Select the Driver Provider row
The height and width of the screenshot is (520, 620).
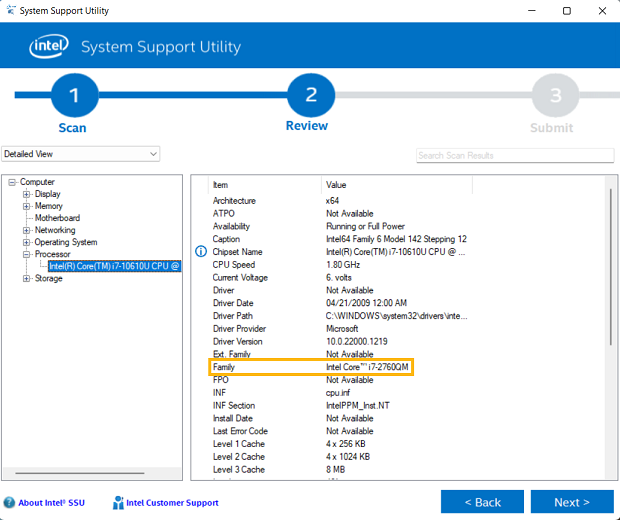pyautogui.click(x=340, y=329)
